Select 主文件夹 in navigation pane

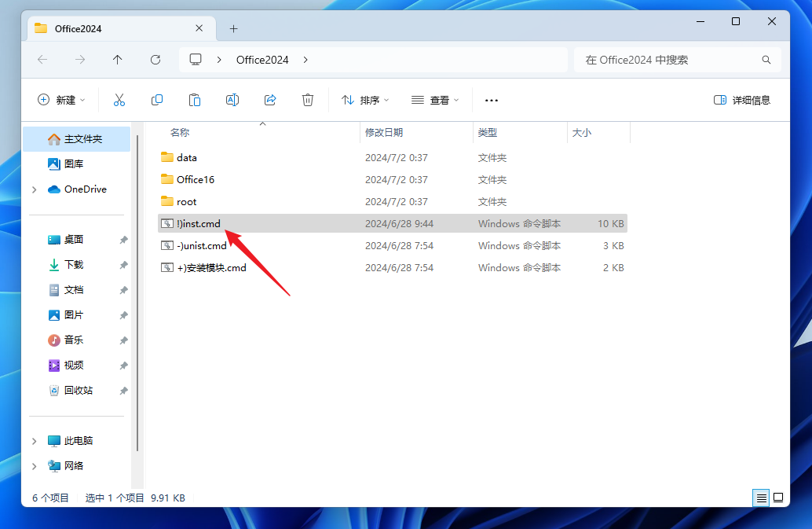tap(77, 139)
